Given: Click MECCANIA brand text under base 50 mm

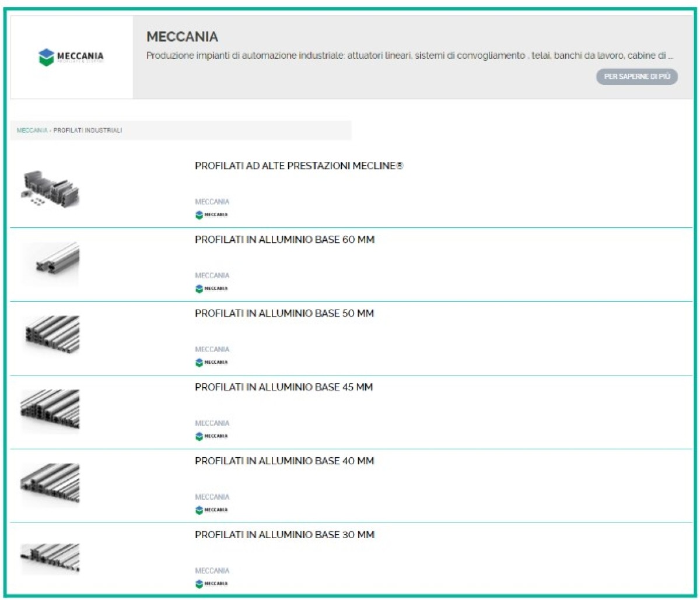Looking at the screenshot, I should point(212,349).
